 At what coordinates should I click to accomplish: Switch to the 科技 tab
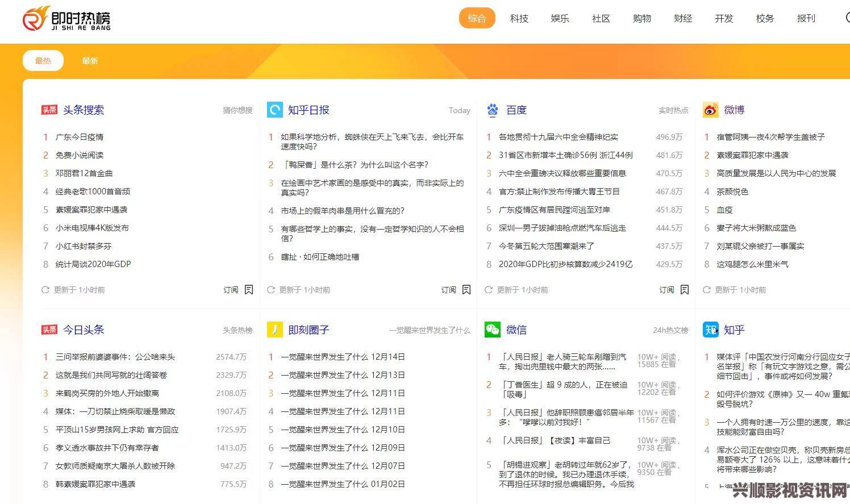[519, 18]
